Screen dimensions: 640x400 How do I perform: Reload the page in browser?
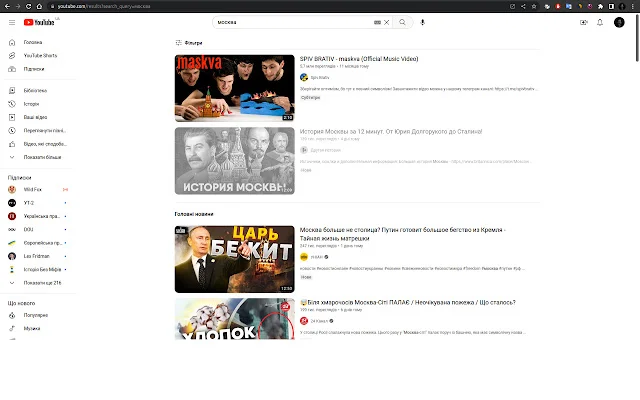(x=28, y=6)
